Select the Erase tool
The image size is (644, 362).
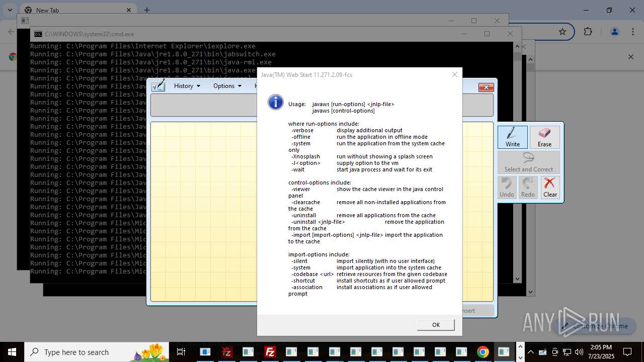[x=544, y=137]
